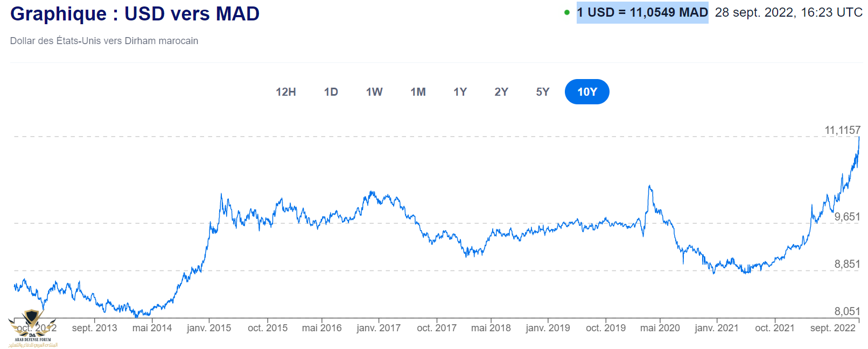Click the 28 sept. 2022 timestamp

click(788, 12)
